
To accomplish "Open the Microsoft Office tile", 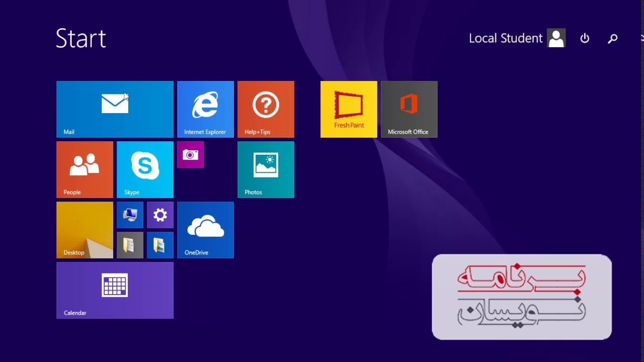I will [x=409, y=109].
